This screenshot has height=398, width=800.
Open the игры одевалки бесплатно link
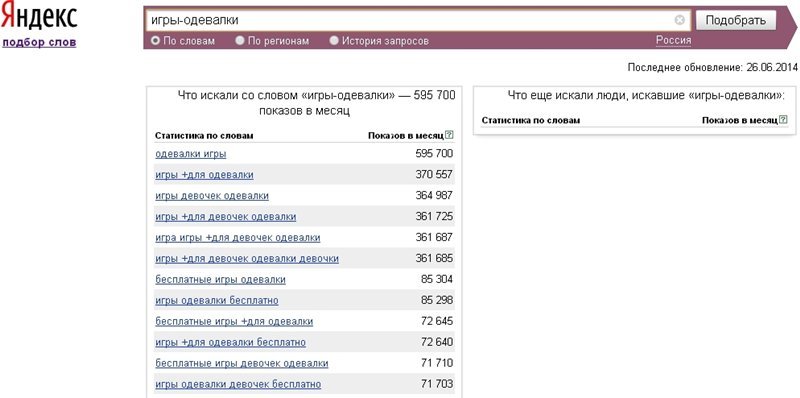pos(217,301)
